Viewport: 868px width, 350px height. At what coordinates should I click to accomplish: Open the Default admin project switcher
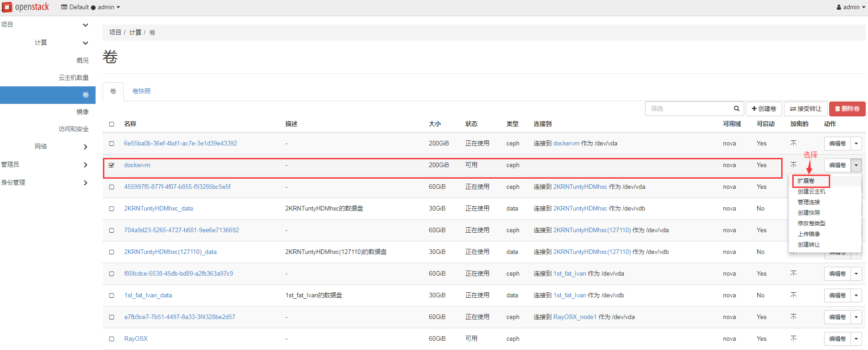click(90, 7)
